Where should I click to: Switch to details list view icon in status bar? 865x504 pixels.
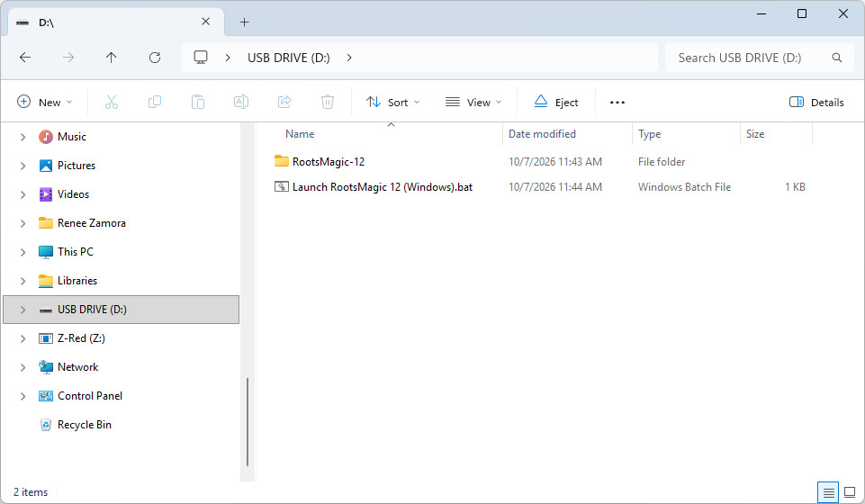pos(828,492)
